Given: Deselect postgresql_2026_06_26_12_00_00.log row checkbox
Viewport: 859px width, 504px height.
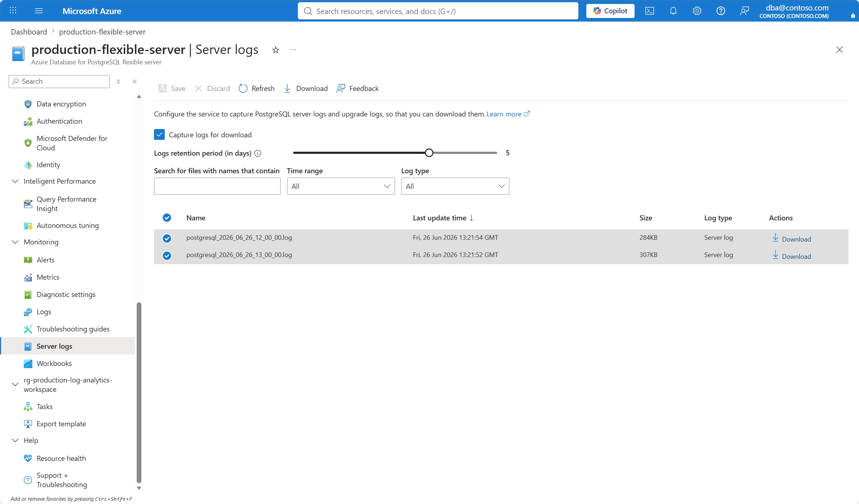Looking at the screenshot, I should [x=167, y=238].
